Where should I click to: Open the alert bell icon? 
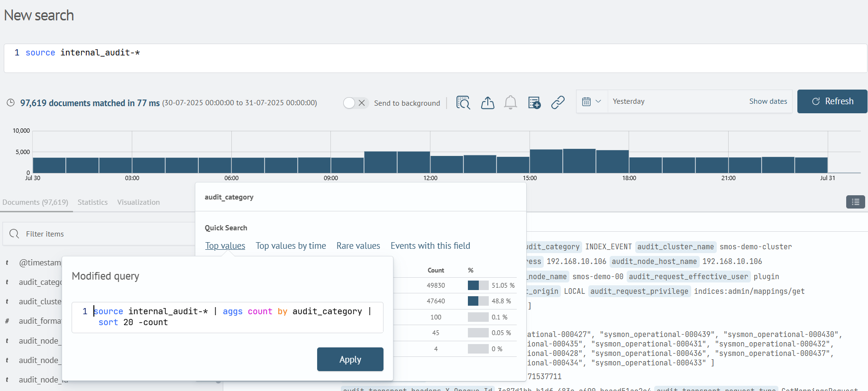(x=511, y=102)
